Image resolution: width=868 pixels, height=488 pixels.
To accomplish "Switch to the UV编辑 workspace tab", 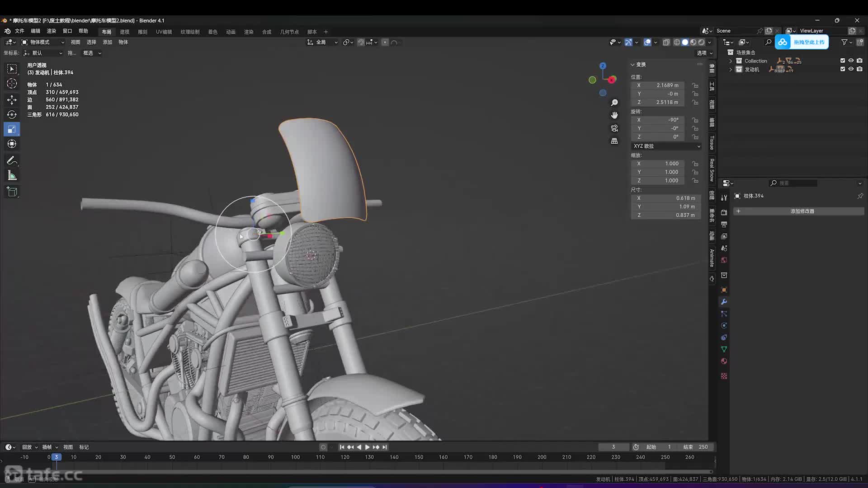I will (164, 32).
